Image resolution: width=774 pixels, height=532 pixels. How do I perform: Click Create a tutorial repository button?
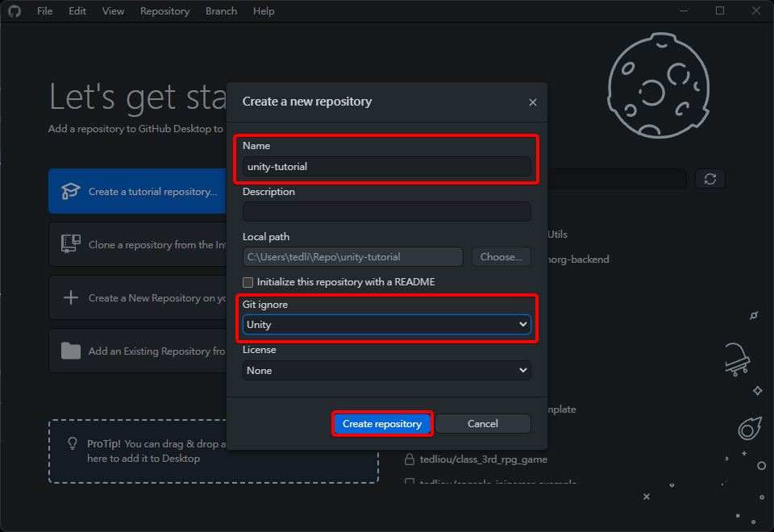coord(137,191)
